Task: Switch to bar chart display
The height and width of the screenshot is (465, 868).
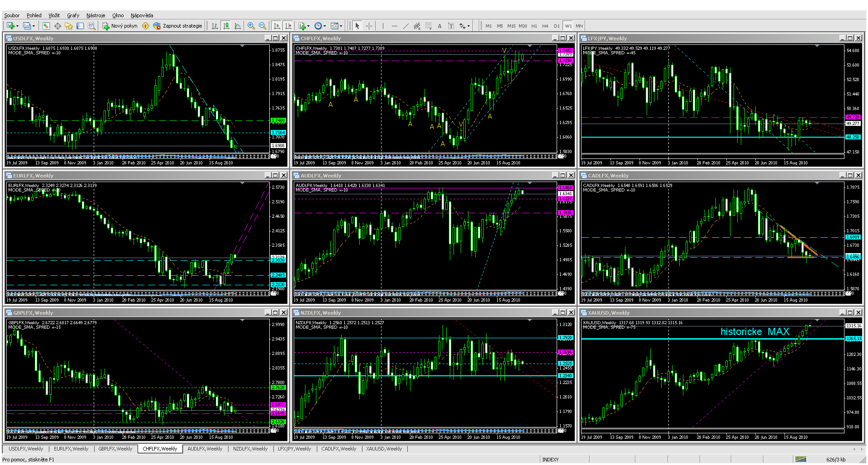Action: tap(215, 26)
